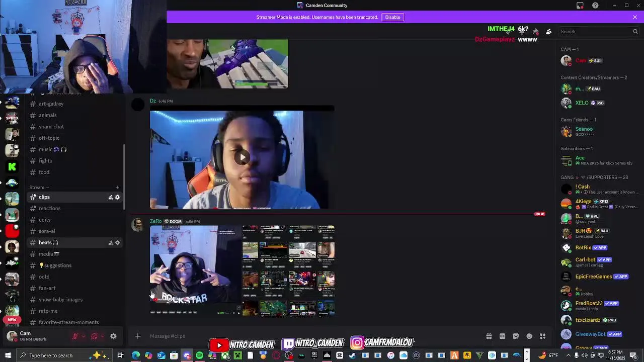The image size is (644, 362).
Task: Open Steam from the taskbar
Action: (352, 355)
